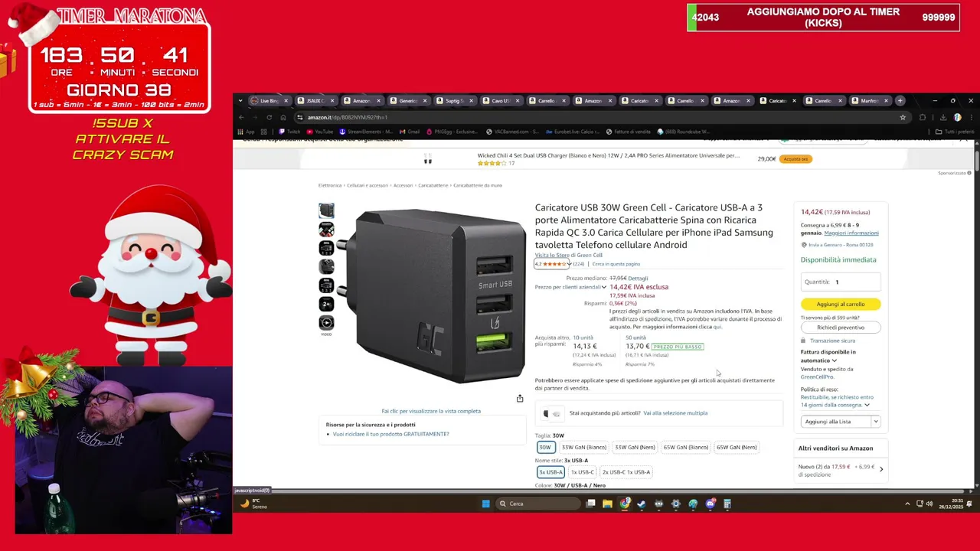Select the 33W GaN (Bianco) size option

point(584,447)
